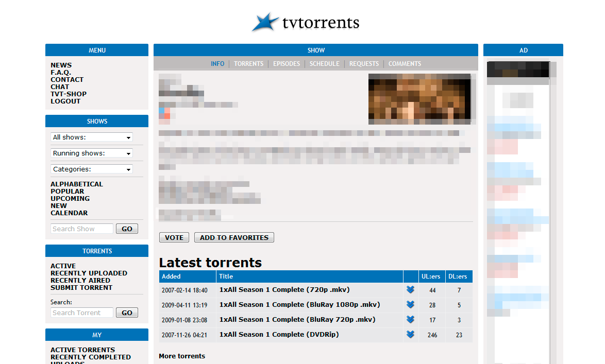Viewport: 605px width, 364px height.
Task: Click the ADD TO FAVORITES button
Action: (234, 237)
